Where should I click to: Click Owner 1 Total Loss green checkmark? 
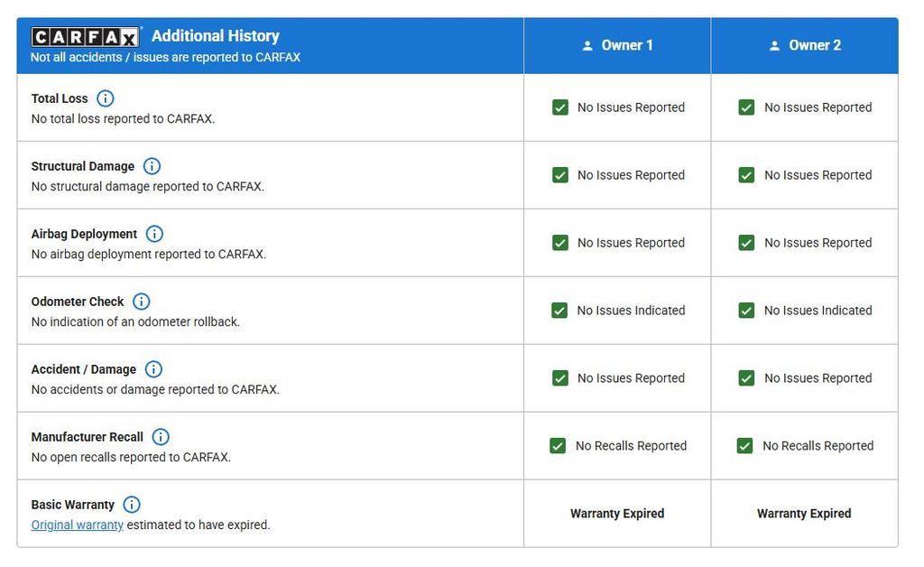tap(560, 107)
